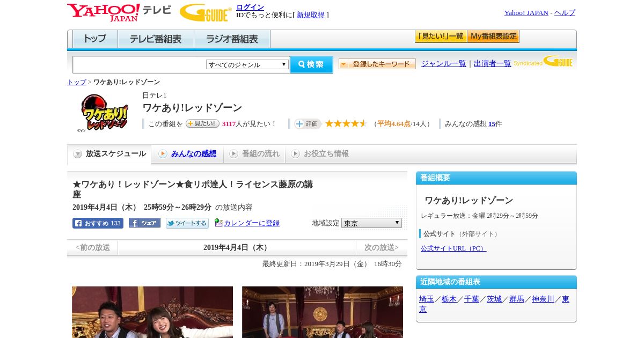Click the 新規取得 link
The image size is (644, 338).
click(311, 15)
